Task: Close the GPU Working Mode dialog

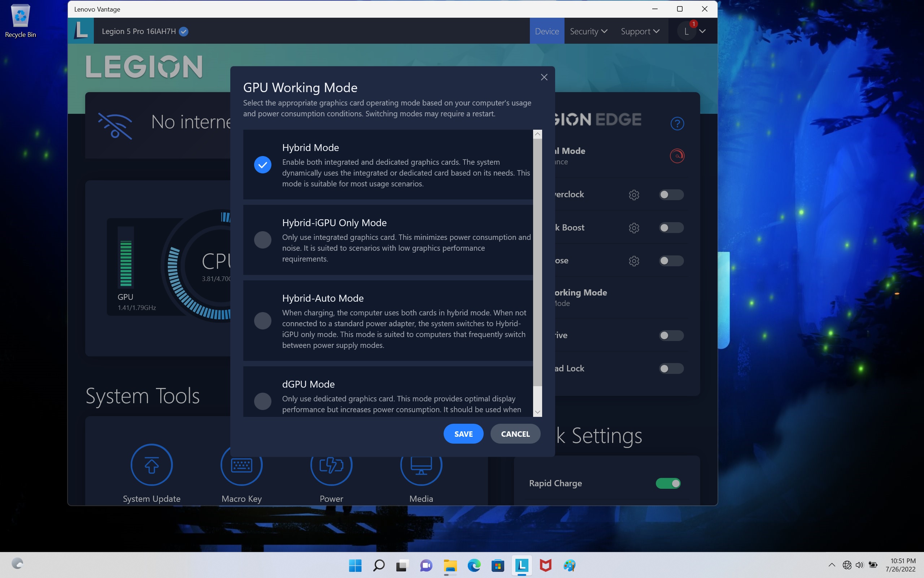Action: point(544,77)
